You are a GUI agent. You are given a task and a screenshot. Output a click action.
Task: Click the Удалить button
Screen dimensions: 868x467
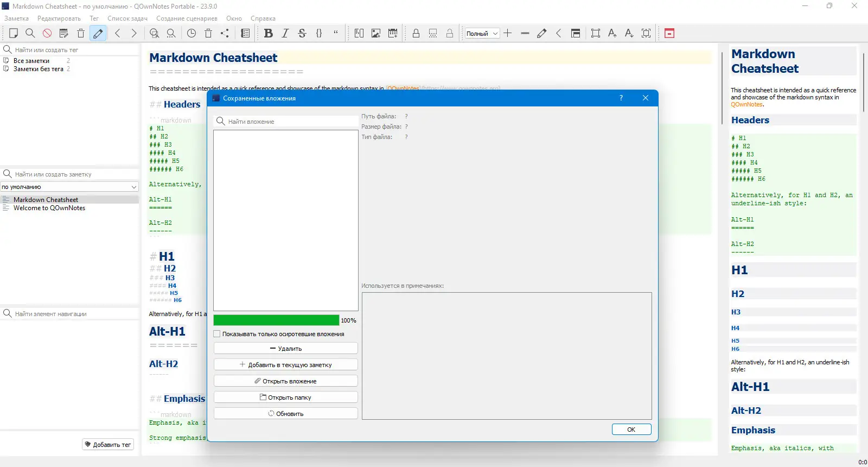pos(286,349)
